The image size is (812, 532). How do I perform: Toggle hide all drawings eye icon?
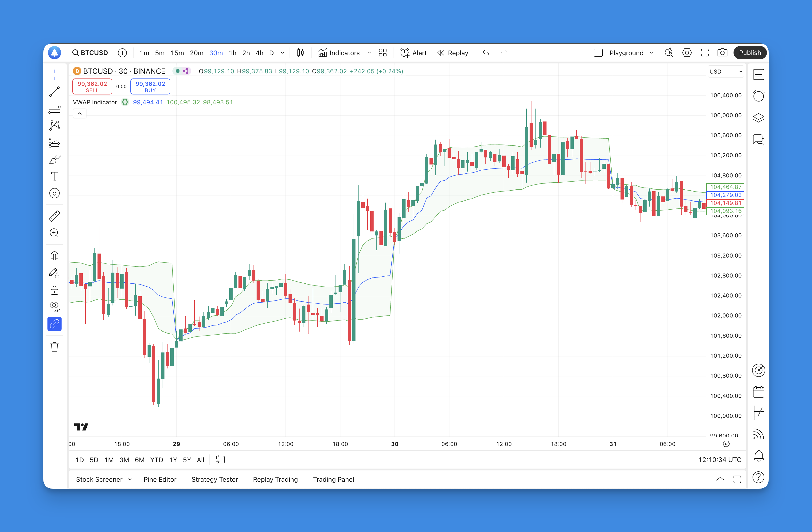[x=55, y=307]
